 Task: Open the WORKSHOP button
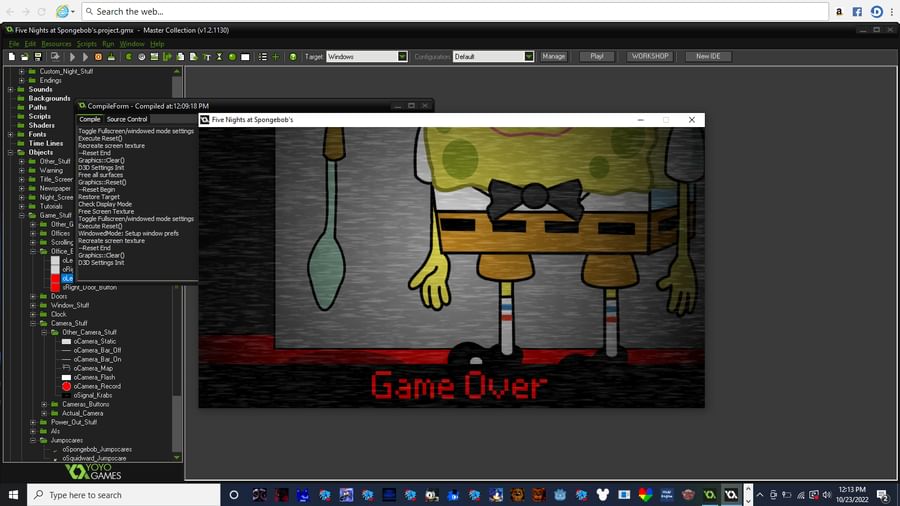(650, 56)
